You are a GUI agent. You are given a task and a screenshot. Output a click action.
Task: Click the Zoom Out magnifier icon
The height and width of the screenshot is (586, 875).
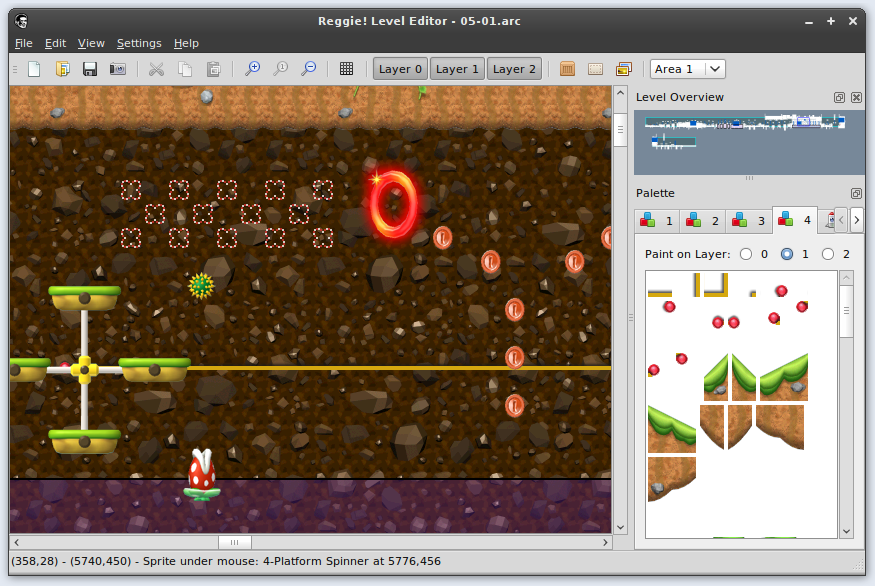[x=309, y=69]
